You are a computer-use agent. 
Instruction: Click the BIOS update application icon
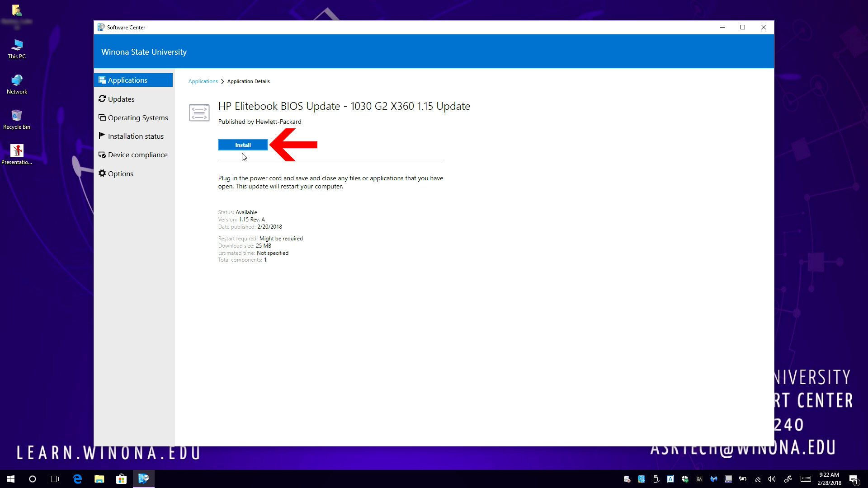click(199, 113)
